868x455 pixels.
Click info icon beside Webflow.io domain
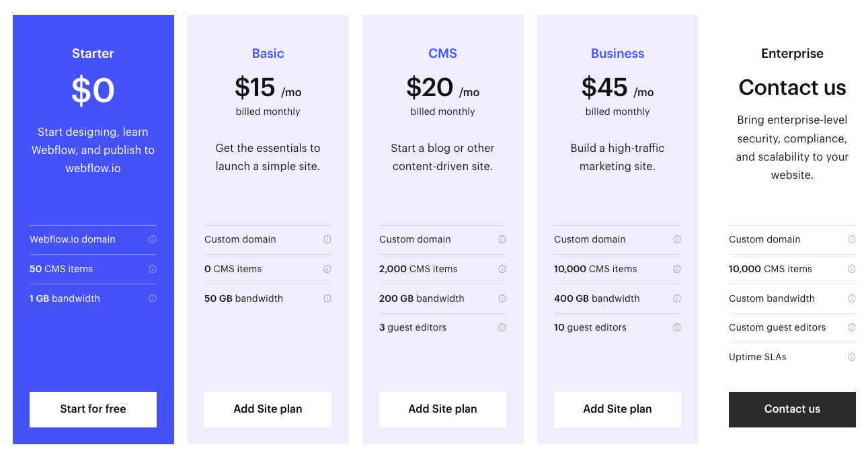tap(153, 239)
